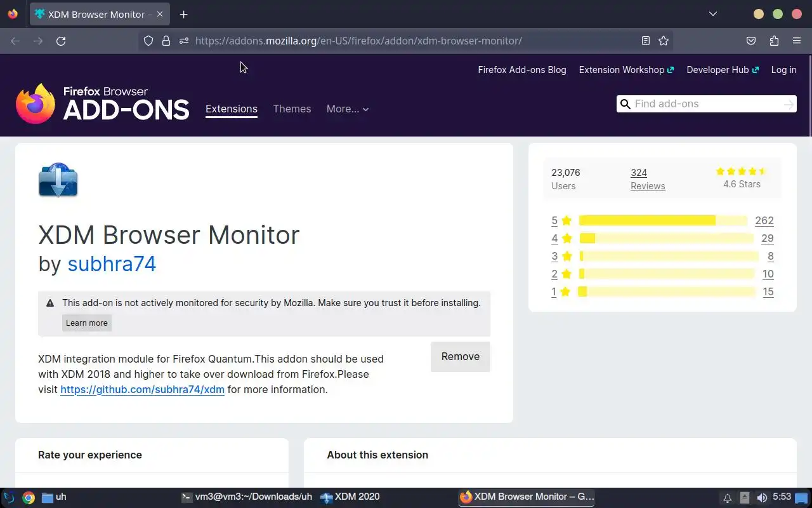Click the volume speaker tray icon
This screenshot has width=812, height=508.
(x=762, y=498)
